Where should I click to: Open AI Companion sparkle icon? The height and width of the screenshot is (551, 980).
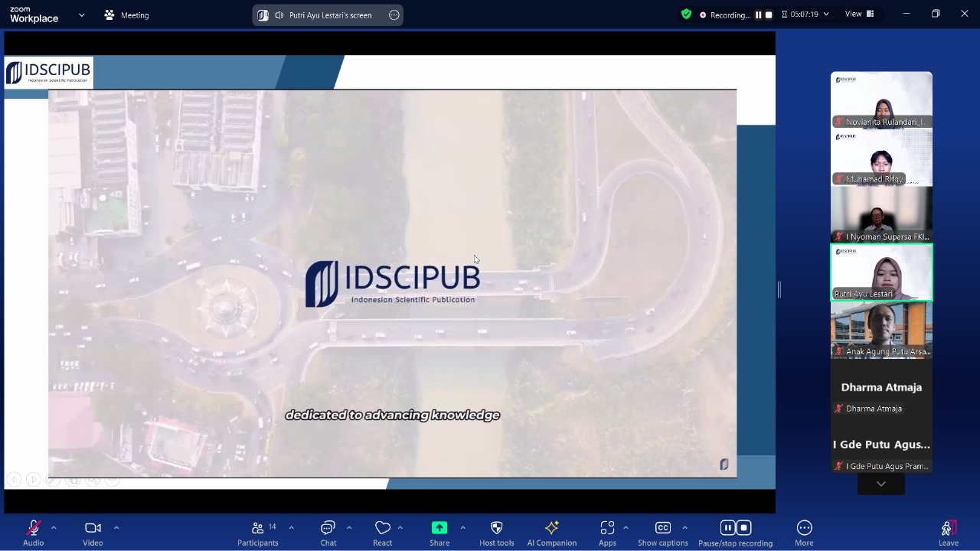click(552, 533)
